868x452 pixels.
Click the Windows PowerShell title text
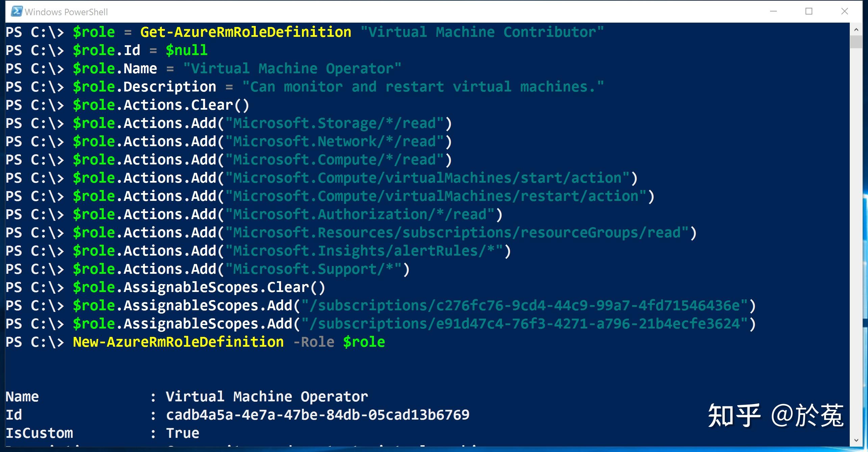click(x=66, y=12)
